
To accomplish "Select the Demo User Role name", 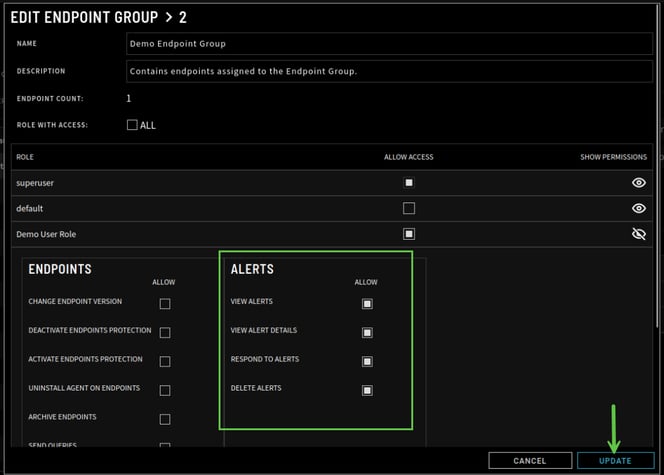I will point(46,234).
